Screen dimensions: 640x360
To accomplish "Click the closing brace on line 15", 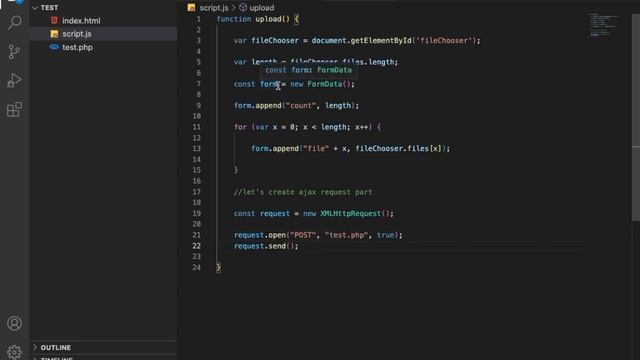I will click(x=236, y=170).
